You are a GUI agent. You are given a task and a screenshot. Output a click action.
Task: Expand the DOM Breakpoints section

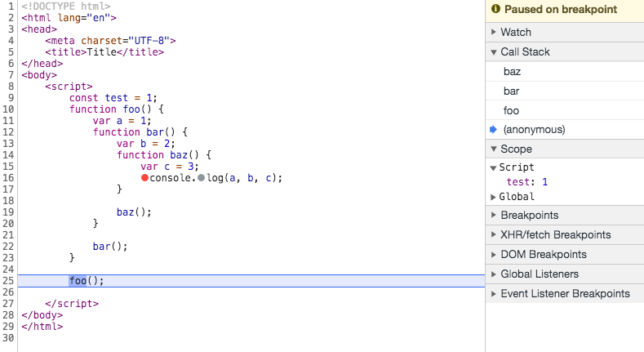[x=565, y=255]
